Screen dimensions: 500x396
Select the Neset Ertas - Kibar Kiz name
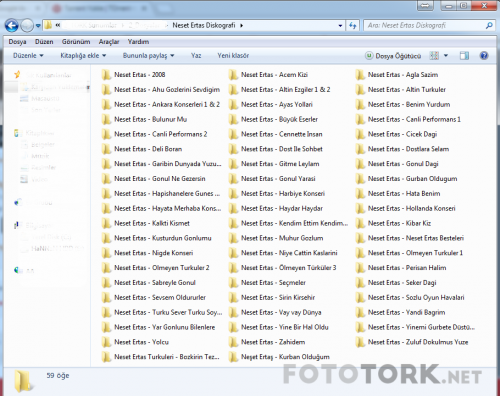pyautogui.click(x=399, y=223)
